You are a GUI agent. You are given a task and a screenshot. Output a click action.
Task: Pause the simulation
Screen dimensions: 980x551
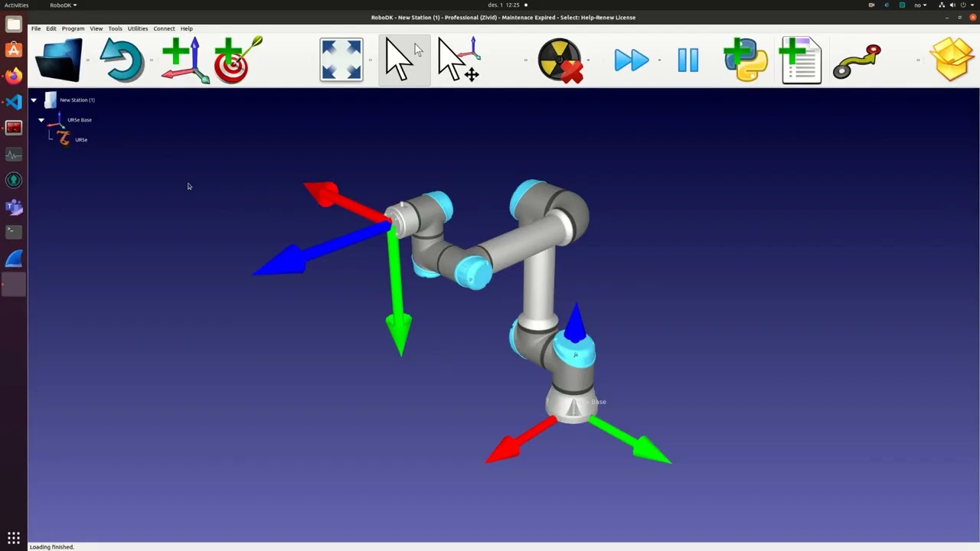(688, 60)
